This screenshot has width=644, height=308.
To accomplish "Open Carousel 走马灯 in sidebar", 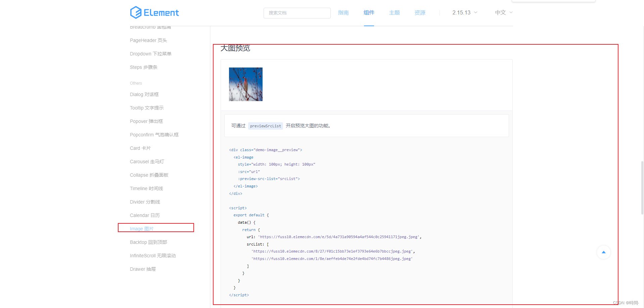I will 147,162.
